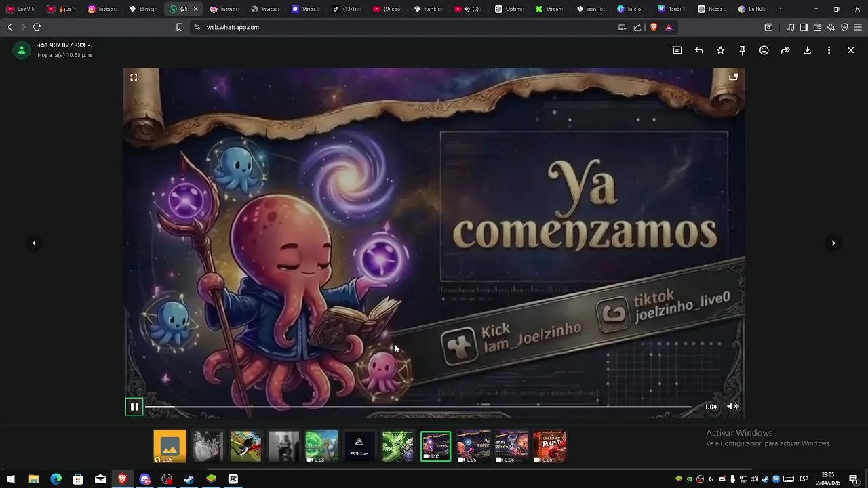Reply to this message
Image resolution: width=868 pixels, height=488 pixels.
[698, 50]
